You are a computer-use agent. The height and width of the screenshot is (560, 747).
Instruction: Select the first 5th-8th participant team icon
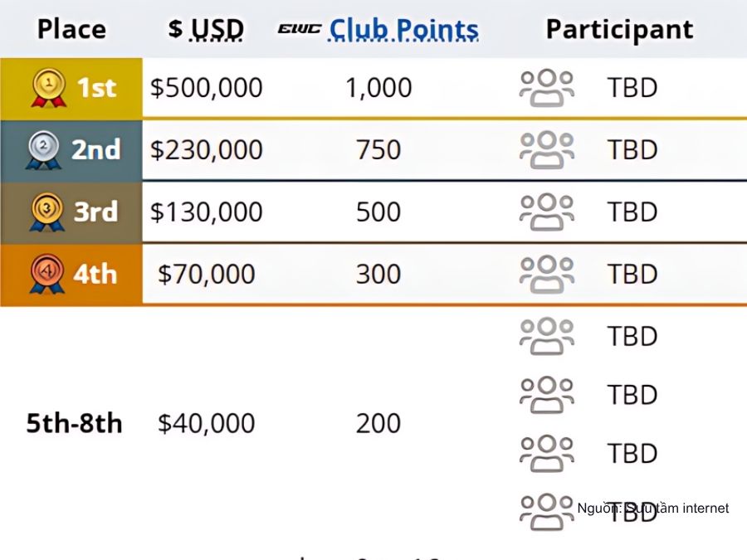point(546,336)
